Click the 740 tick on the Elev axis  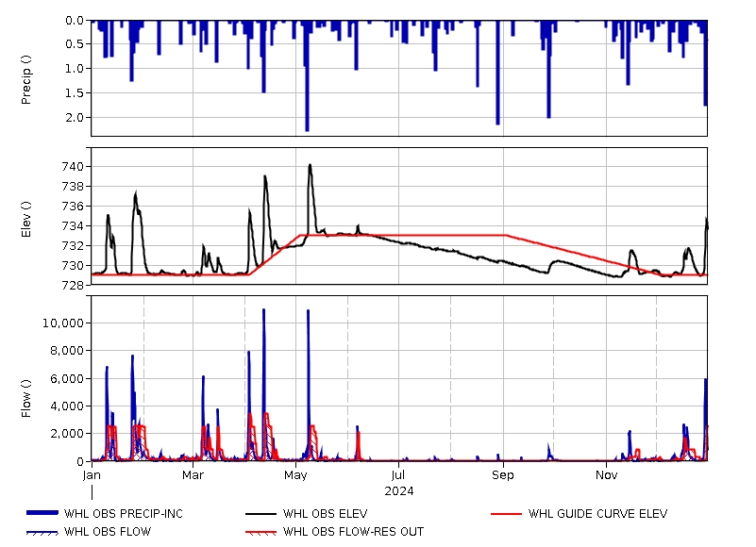[73, 167]
